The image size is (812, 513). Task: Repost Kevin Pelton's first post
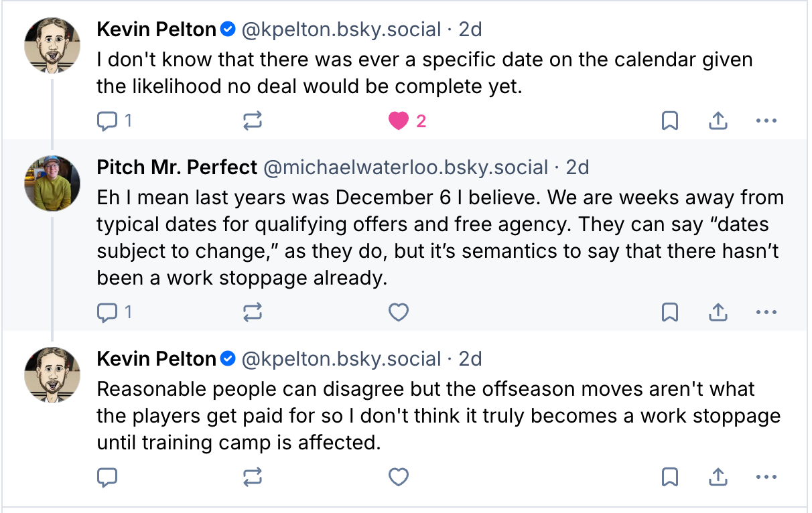pyautogui.click(x=253, y=121)
